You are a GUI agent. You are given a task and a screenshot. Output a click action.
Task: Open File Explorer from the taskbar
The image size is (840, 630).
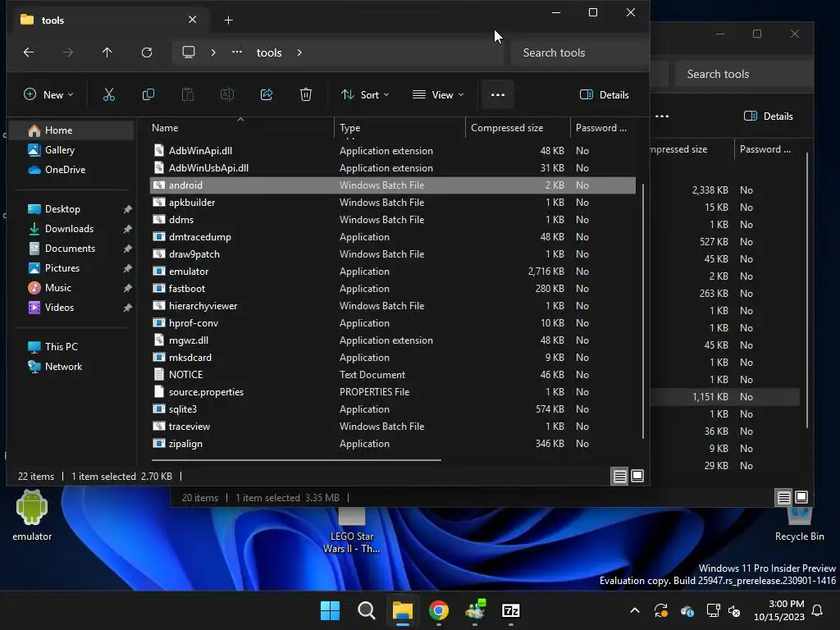pyautogui.click(x=402, y=610)
